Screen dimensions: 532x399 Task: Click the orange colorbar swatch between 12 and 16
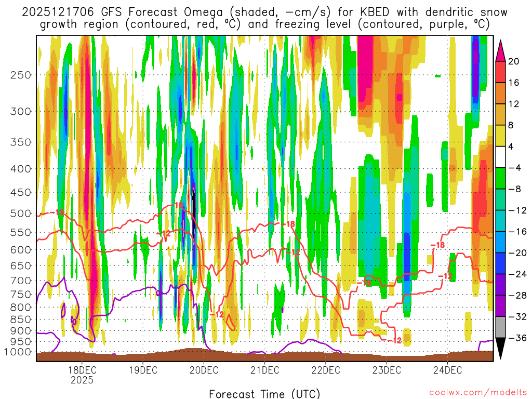(500, 94)
